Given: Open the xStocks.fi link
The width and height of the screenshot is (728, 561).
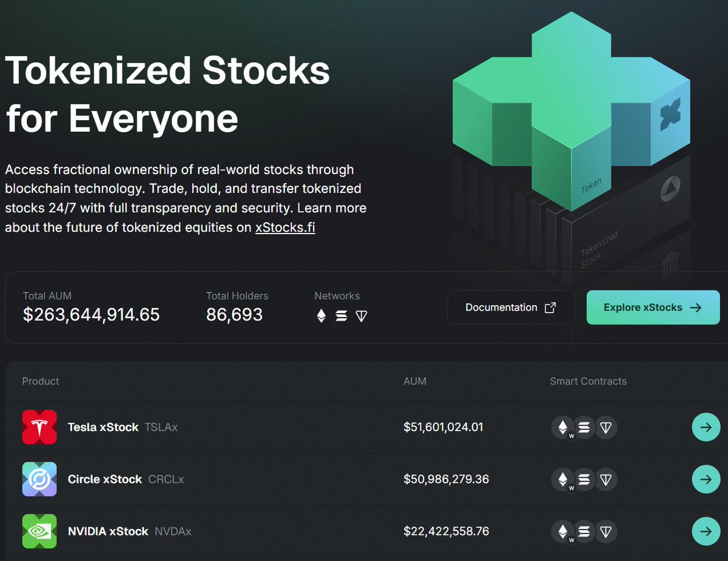Looking at the screenshot, I should click(x=285, y=228).
